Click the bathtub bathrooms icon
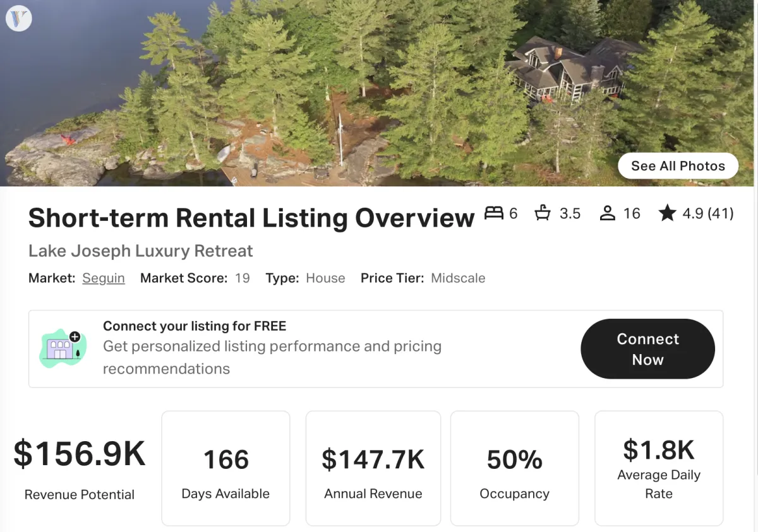Viewport: 758px width, 532px height. point(542,213)
